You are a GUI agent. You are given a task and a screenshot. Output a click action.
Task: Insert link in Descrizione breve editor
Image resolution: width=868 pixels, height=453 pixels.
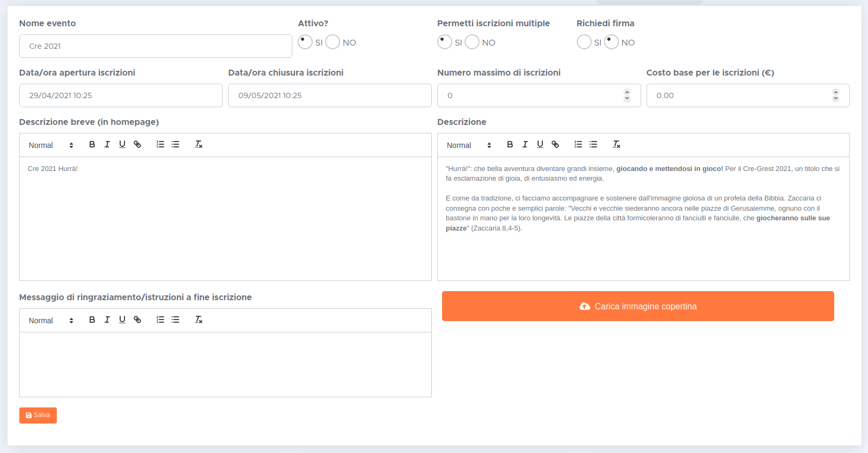tap(137, 144)
